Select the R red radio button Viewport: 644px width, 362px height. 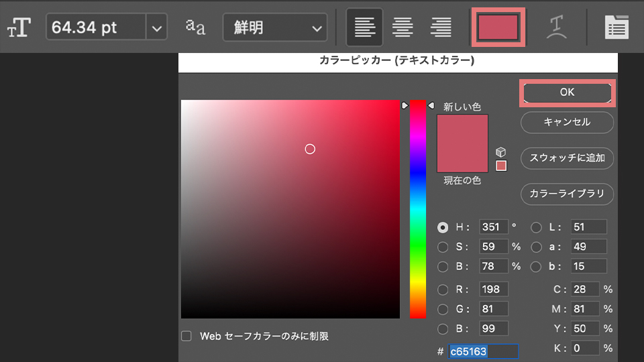coord(443,290)
